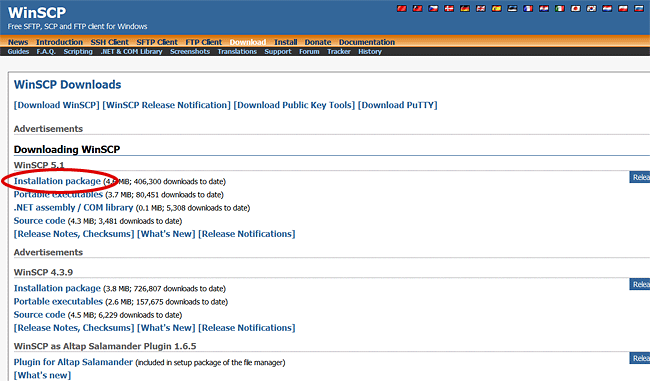
Task: Select the Italian flag language icon
Action: pos(560,8)
